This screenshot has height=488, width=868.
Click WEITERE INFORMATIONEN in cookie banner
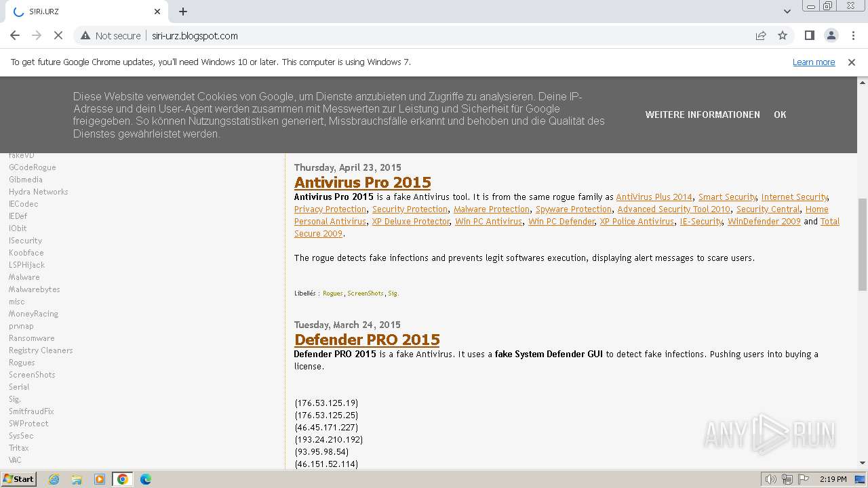703,115
